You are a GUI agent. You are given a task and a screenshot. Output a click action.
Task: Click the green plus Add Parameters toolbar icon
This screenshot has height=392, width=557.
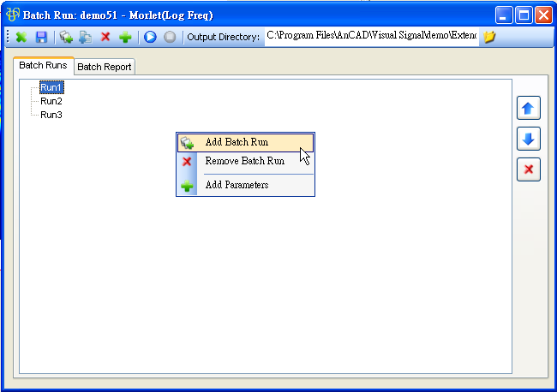pos(125,37)
